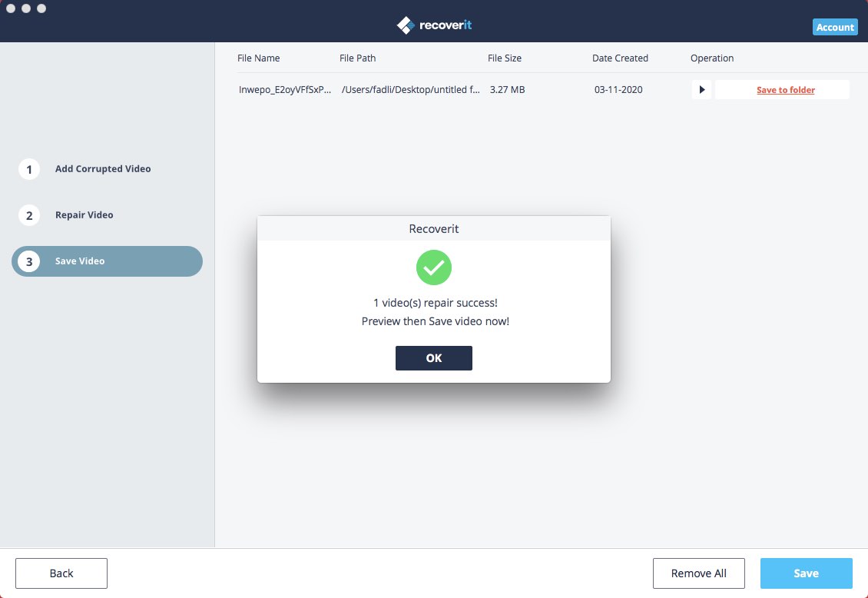
Task: Click the Account button
Action: pyautogui.click(x=835, y=27)
